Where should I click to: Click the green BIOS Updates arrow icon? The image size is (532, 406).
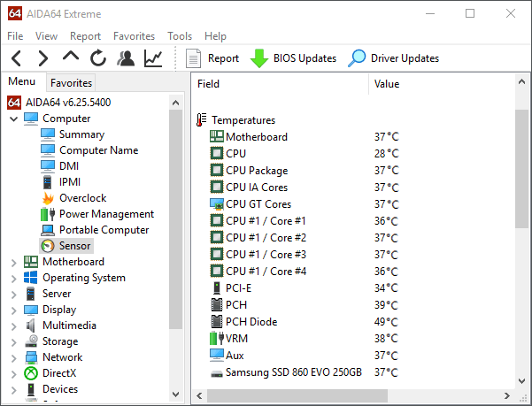[x=259, y=58]
